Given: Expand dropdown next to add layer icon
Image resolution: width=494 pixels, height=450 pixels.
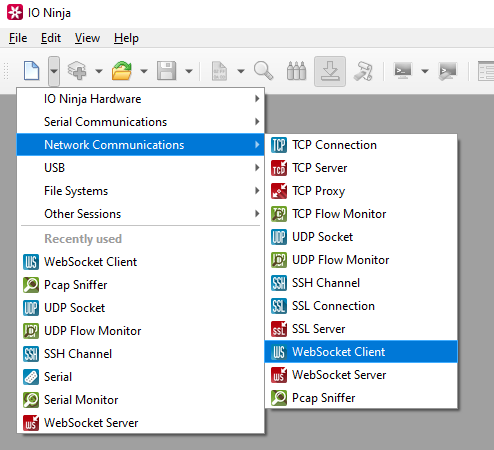Looking at the screenshot, I should (99, 71).
